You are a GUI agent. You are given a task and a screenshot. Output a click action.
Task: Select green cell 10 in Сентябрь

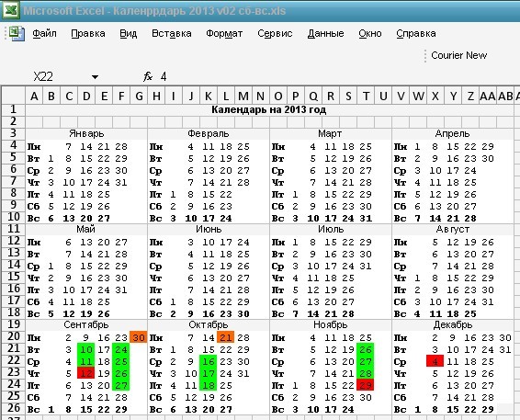point(86,349)
